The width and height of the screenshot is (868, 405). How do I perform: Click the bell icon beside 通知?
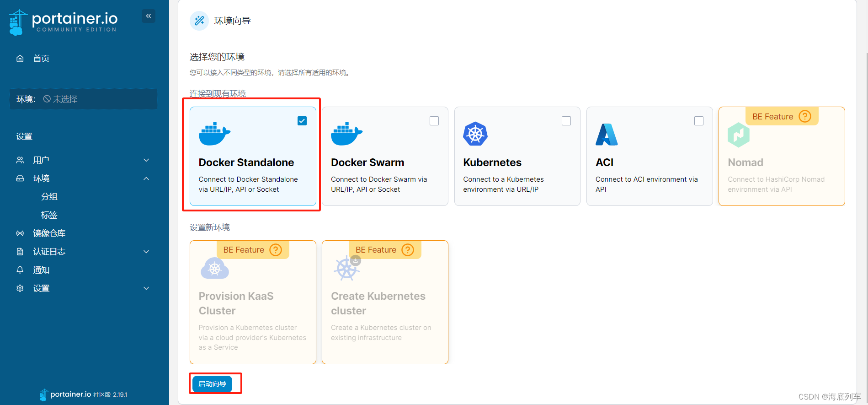tap(20, 270)
